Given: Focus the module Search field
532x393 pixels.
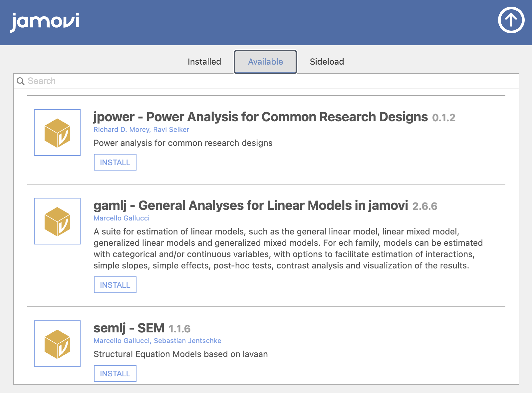Looking at the screenshot, I should click(266, 81).
